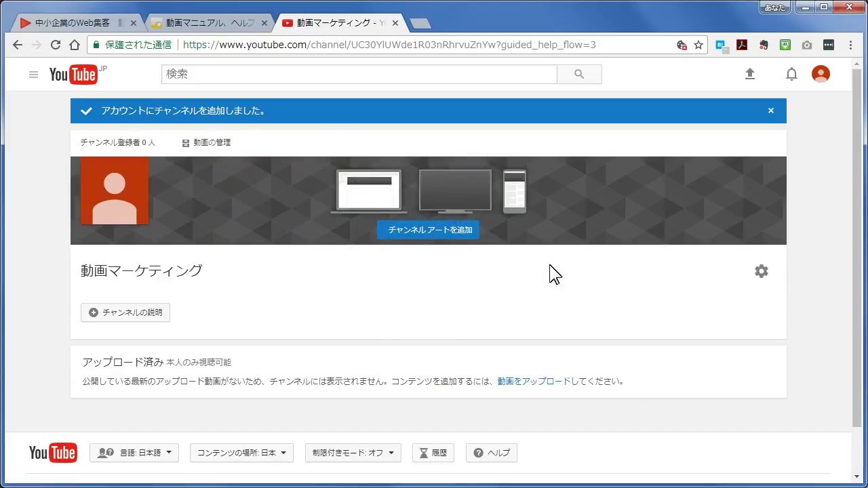Click the 動画をアップロード link
Viewport: 868px width, 488px height.
coord(534,382)
